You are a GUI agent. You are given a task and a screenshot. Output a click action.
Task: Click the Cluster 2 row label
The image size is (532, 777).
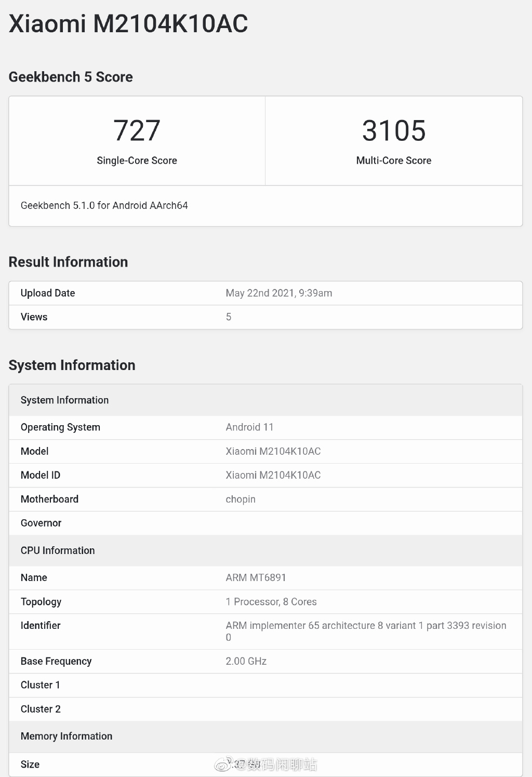pyautogui.click(x=41, y=709)
